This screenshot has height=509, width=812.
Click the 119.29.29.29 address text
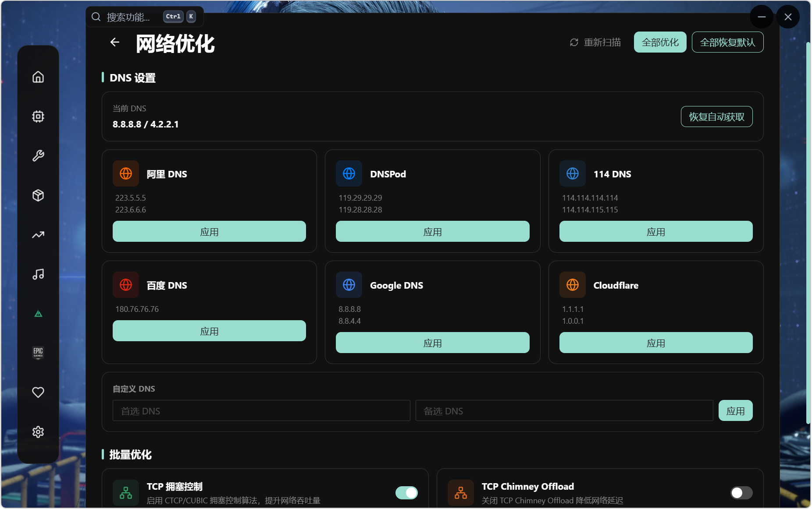click(x=360, y=198)
